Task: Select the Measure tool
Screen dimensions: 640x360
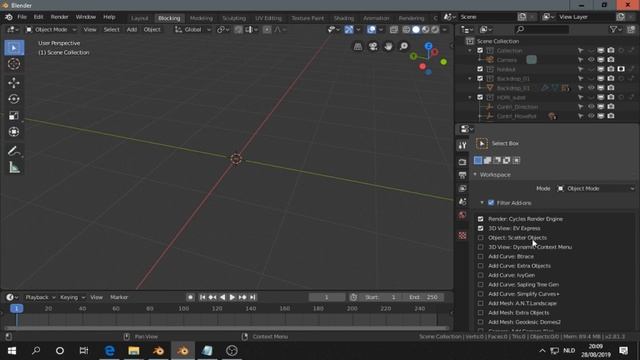Action: pyautogui.click(x=14, y=167)
